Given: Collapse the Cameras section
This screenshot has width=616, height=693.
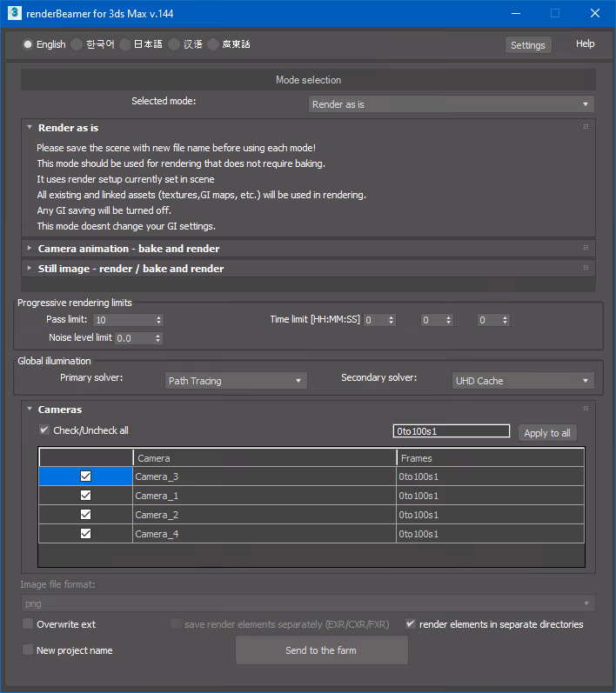Looking at the screenshot, I should point(30,410).
